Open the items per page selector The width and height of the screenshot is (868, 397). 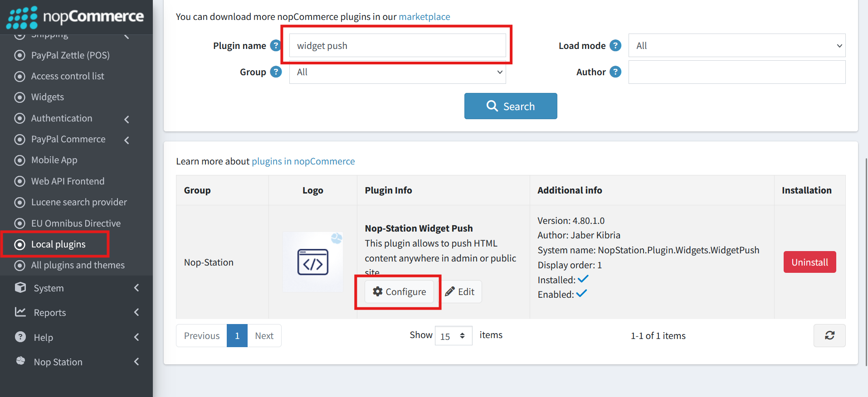454,336
